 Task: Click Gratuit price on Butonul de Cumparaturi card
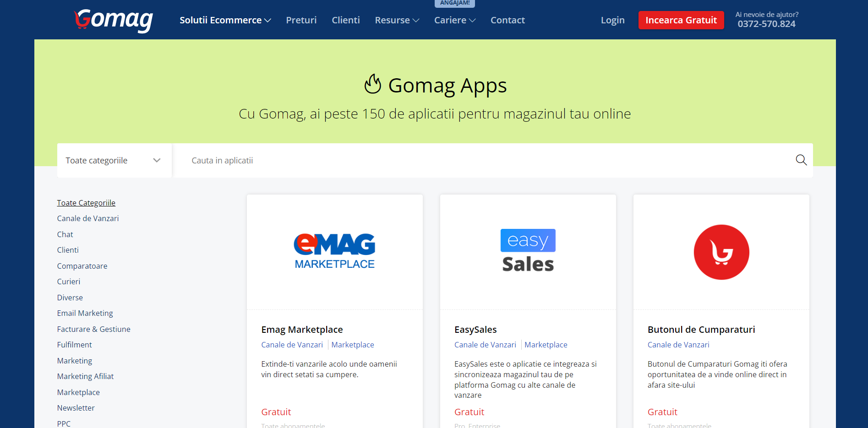click(x=662, y=412)
